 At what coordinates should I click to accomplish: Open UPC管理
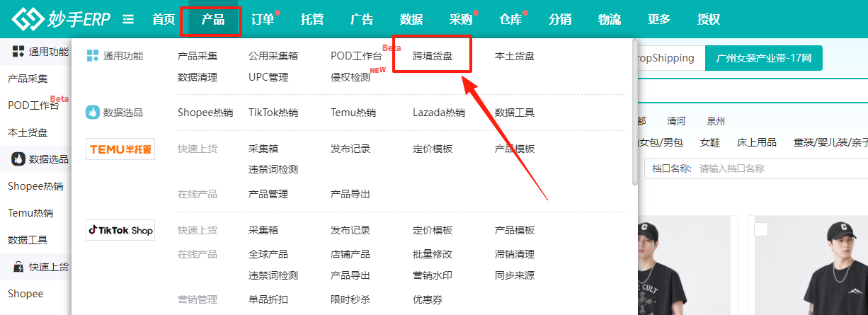pos(268,77)
